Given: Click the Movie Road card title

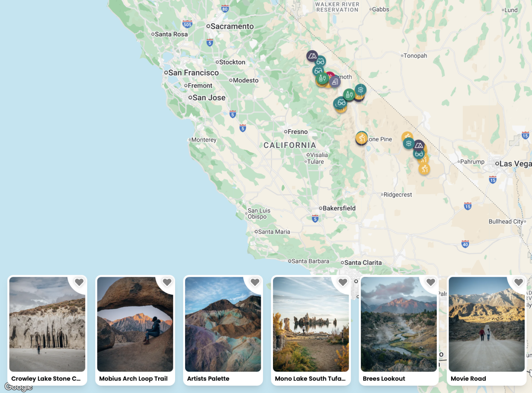Looking at the screenshot, I should point(468,379).
